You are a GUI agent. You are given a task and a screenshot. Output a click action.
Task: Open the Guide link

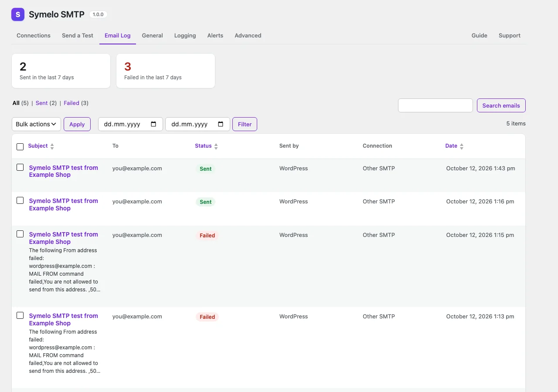pos(480,36)
